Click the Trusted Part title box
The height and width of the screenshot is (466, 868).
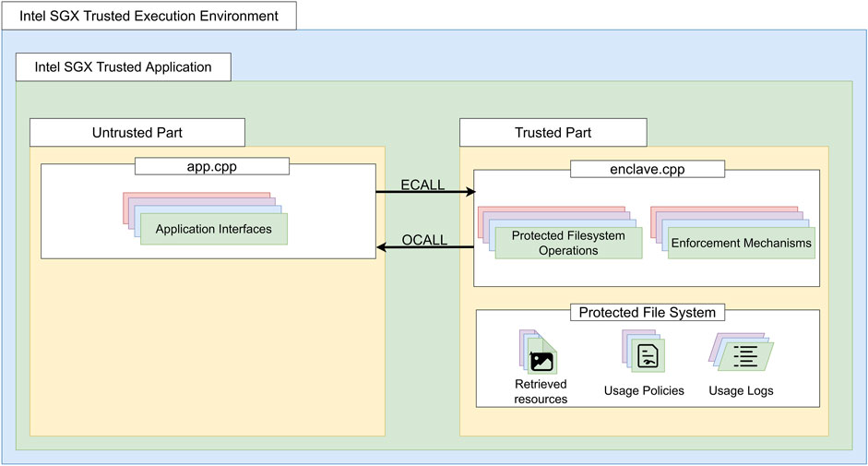pyautogui.click(x=553, y=133)
